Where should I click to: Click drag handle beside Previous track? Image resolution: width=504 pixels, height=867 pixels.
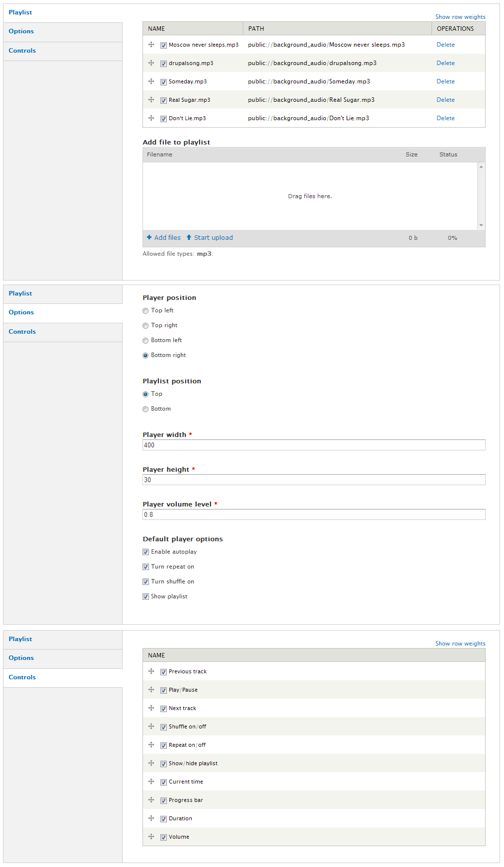click(x=151, y=671)
